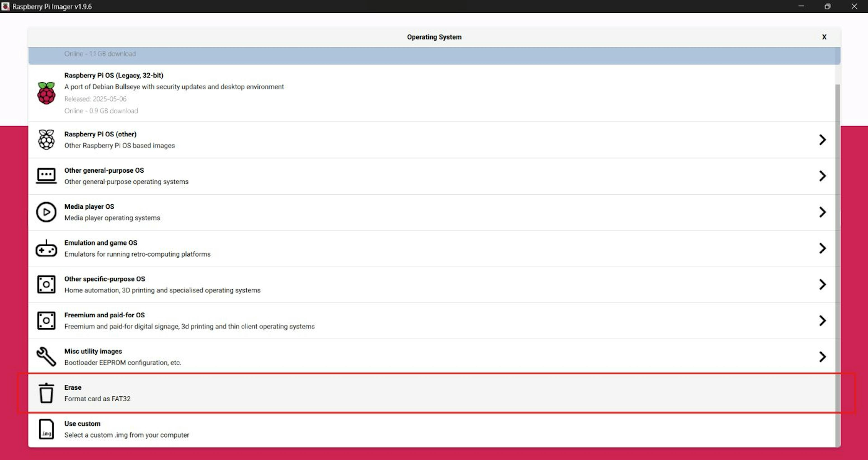Open Freemium and paid-for OS category title
Viewport: 868px width, 460px height.
click(x=104, y=315)
